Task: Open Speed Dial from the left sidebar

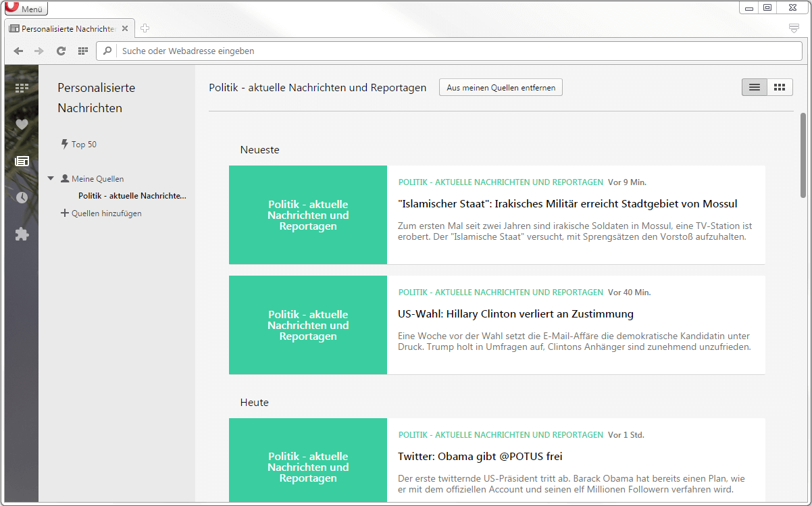Action: (x=22, y=88)
